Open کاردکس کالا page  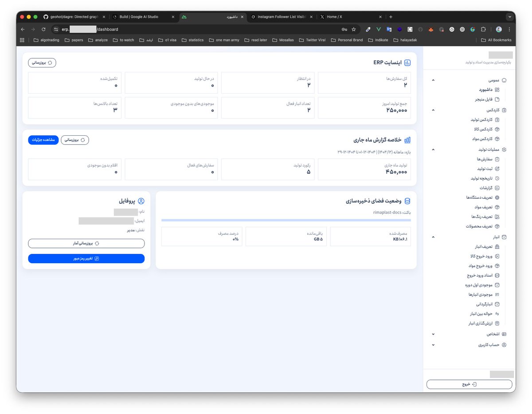point(487,129)
